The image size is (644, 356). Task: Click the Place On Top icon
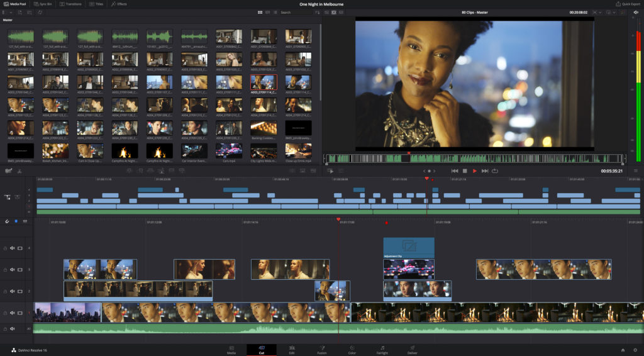point(171,171)
